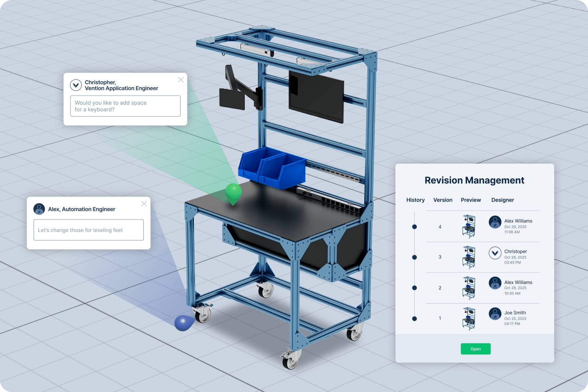
Task: Click Christopher's Vention icon in version 3
Action: tap(495, 253)
